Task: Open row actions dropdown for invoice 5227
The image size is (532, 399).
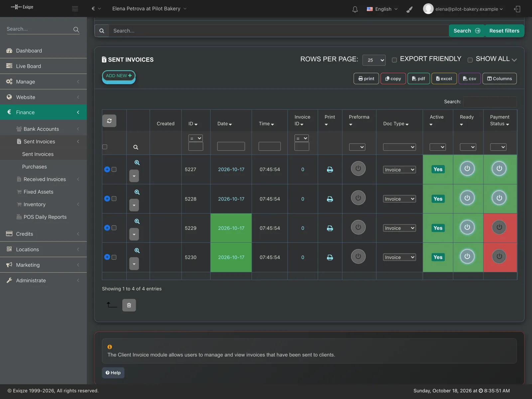Action: tap(134, 176)
